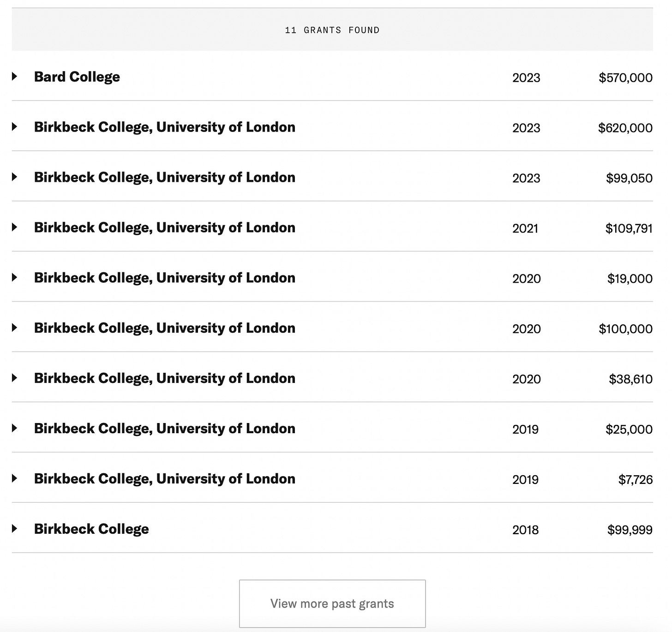
Task: Open triangle for the $7,726 grant row
Action: click(15, 479)
